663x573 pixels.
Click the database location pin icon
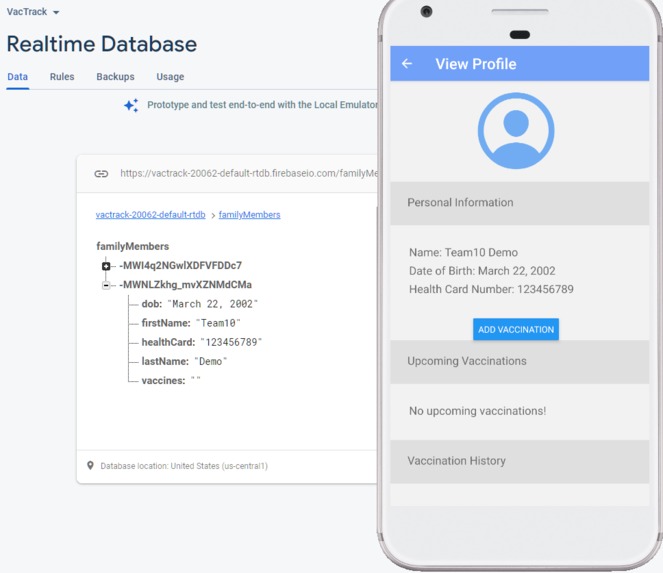[90, 466]
